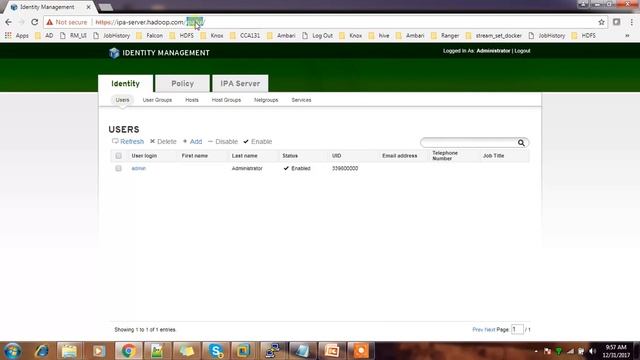Image resolution: width=640 pixels, height=360 pixels.
Task: Click the Delete user button
Action: pos(163,142)
